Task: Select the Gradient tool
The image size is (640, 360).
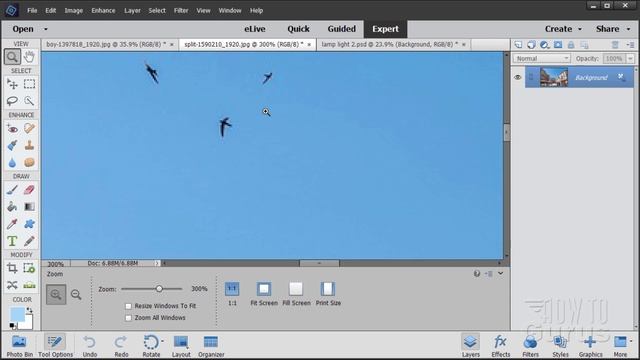Action: (29, 207)
